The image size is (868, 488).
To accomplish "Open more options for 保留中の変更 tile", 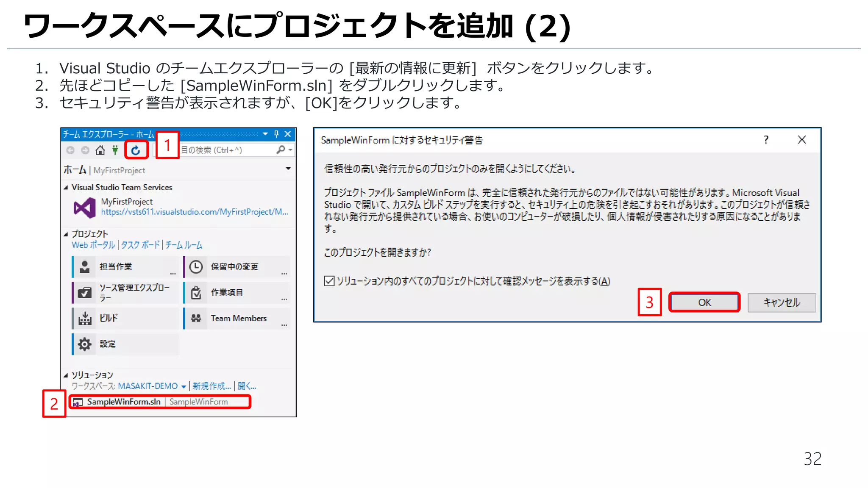I will [x=284, y=274].
